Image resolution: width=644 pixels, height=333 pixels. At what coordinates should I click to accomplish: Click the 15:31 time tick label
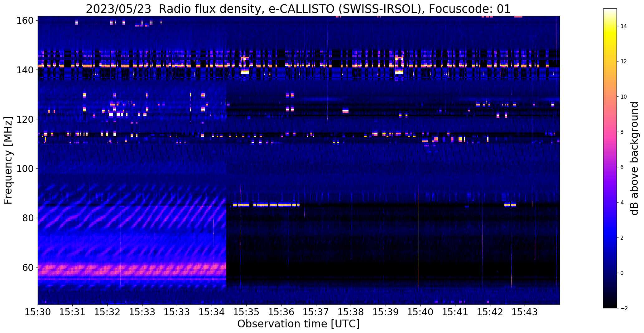[73, 312]
